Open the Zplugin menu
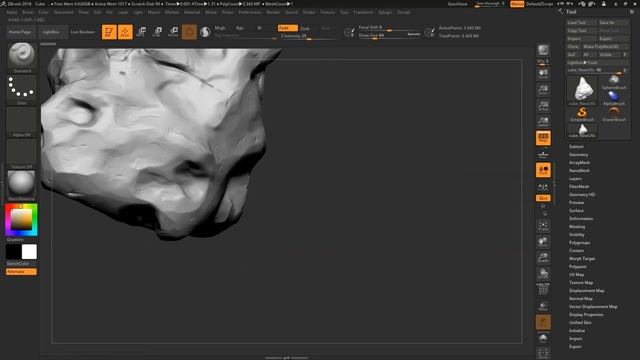The image size is (640, 360). 385,12
